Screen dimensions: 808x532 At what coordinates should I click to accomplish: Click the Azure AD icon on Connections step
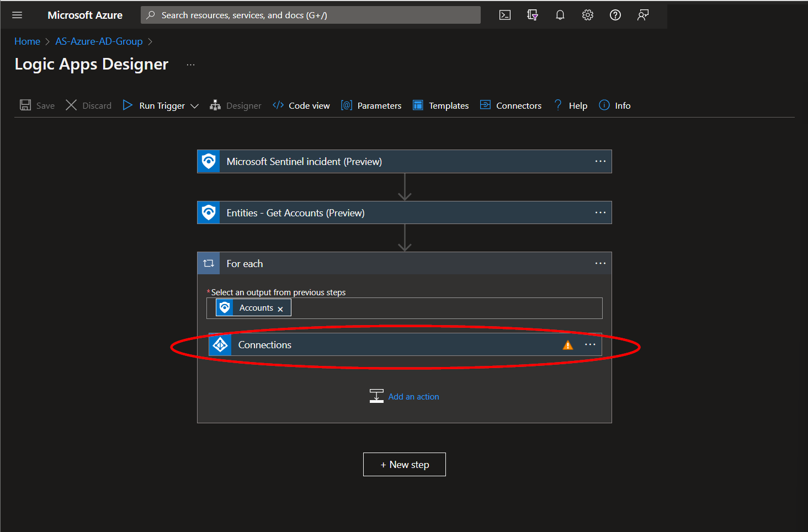pos(220,344)
